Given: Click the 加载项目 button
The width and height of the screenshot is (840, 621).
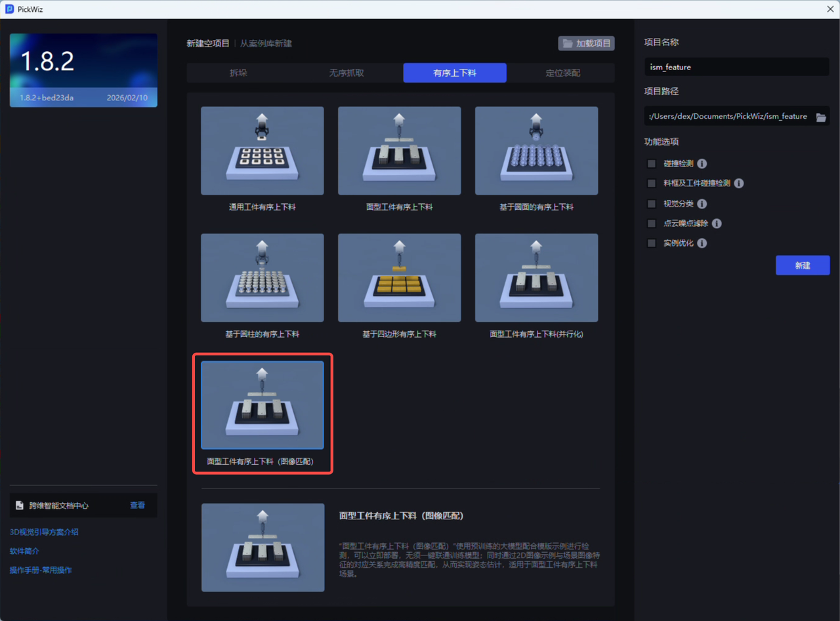Looking at the screenshot, I should (x=586, y=44).
